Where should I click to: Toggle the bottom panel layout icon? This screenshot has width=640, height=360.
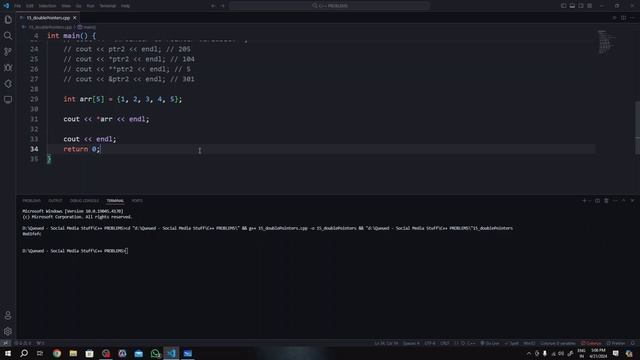(572, 6)
